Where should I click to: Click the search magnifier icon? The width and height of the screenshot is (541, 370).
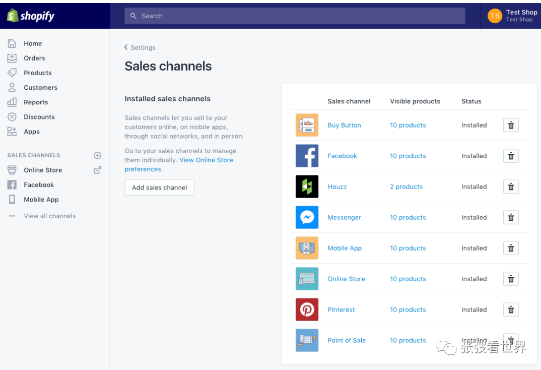[133, 16]
